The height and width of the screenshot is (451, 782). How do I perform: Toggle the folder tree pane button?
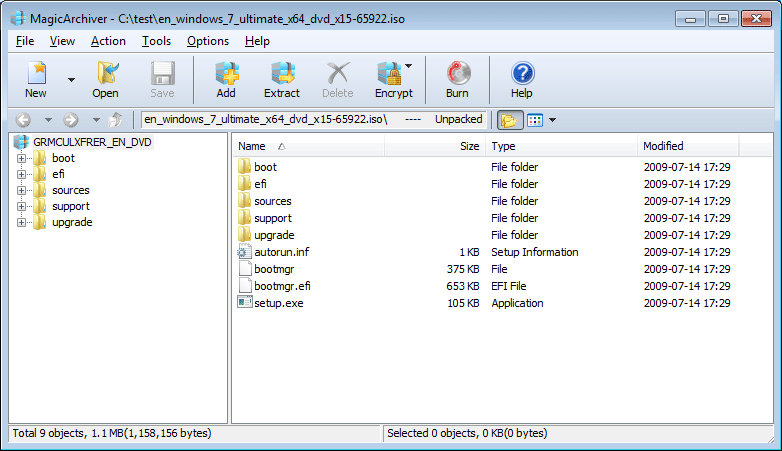[x=510, y=120]
